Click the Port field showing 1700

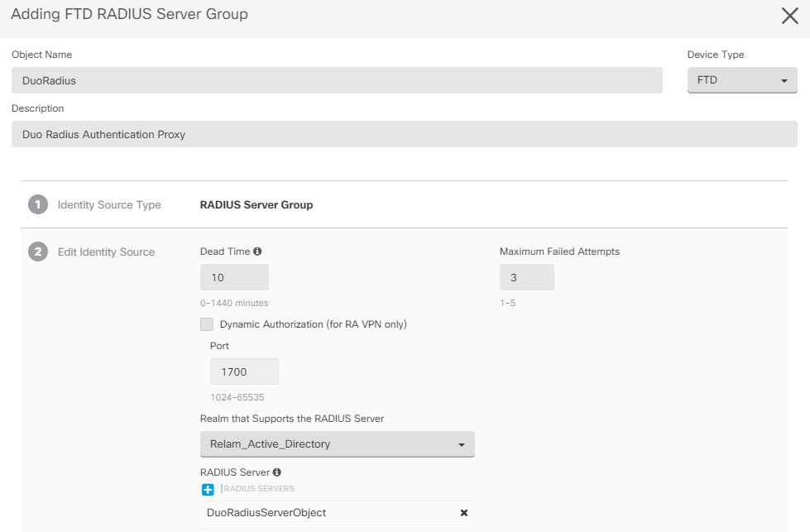tap(244, 371)
